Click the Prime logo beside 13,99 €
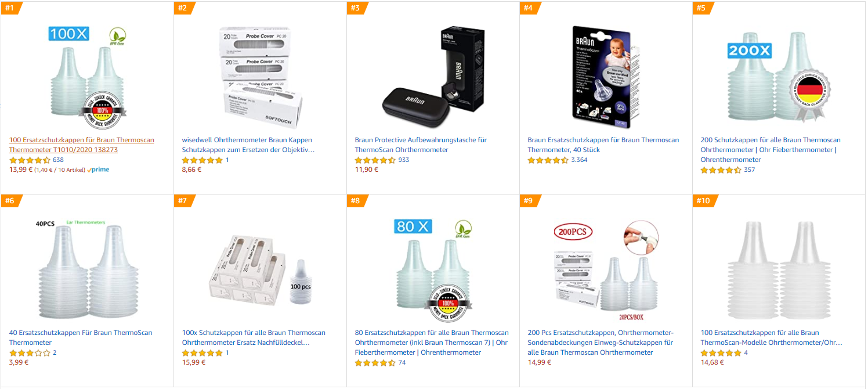Viewport: 868px width, 389px height. [x=98, y=170]
